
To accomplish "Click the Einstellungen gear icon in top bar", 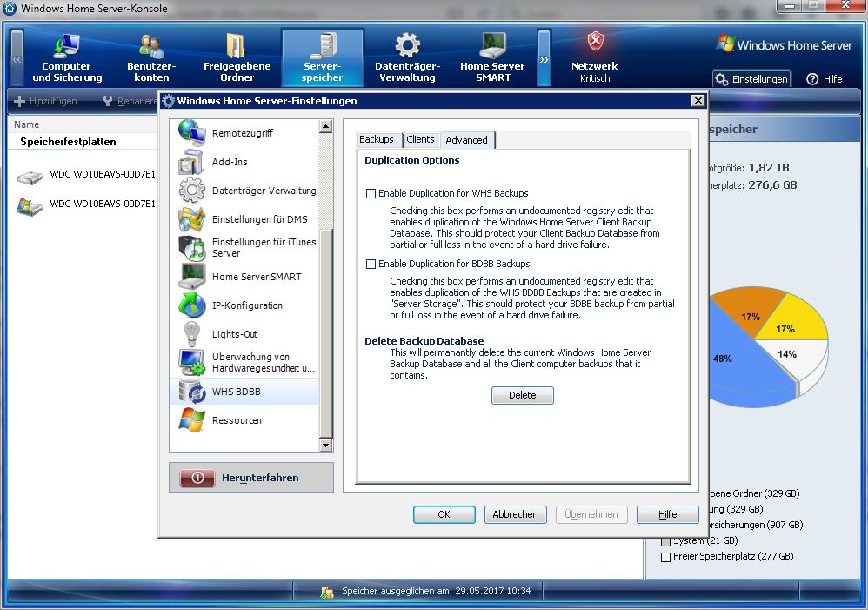I will tap(721, 79).
